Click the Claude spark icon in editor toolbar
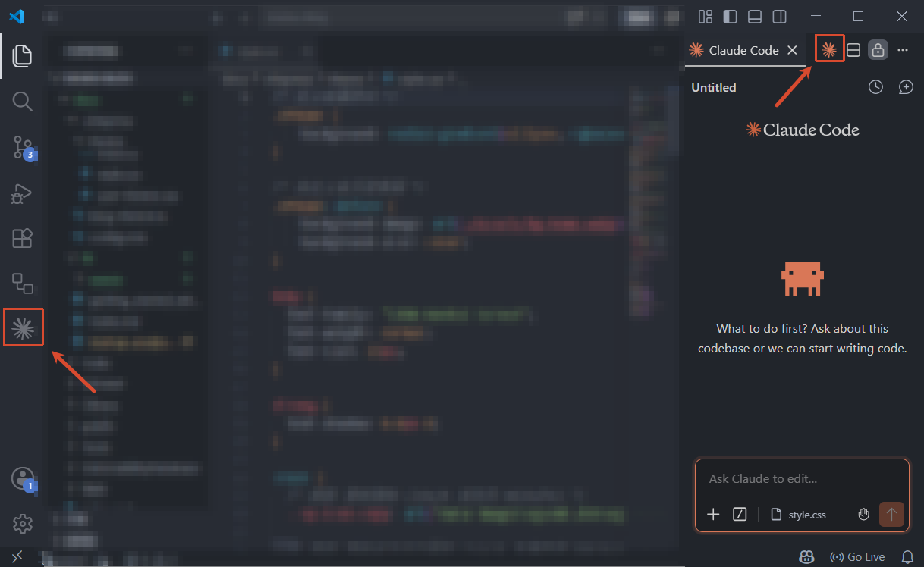The width and height of the screenshot is (924, 567). pos(829,50)
